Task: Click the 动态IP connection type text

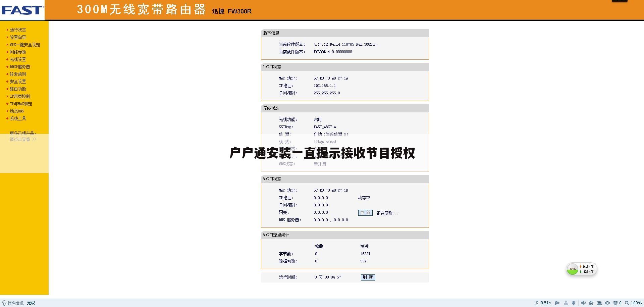Action: pyautogui.click(x=364, y=198)
